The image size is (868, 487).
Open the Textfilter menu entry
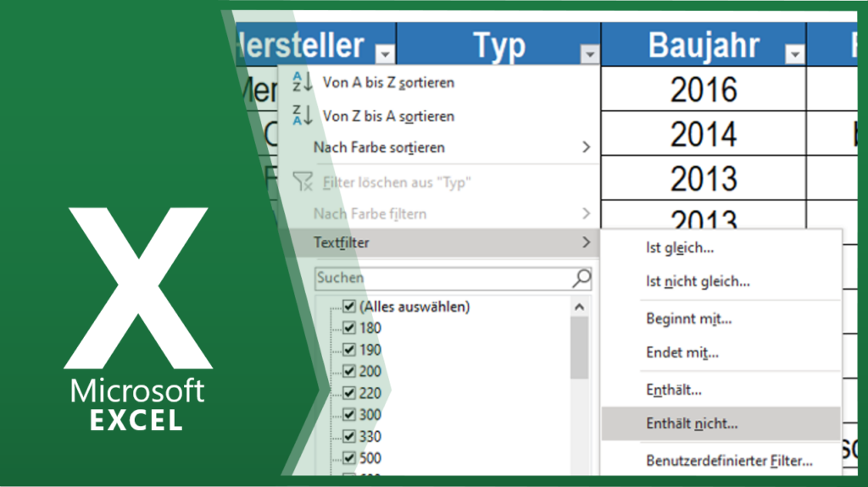pyautogui.click(x=439, y=242)
